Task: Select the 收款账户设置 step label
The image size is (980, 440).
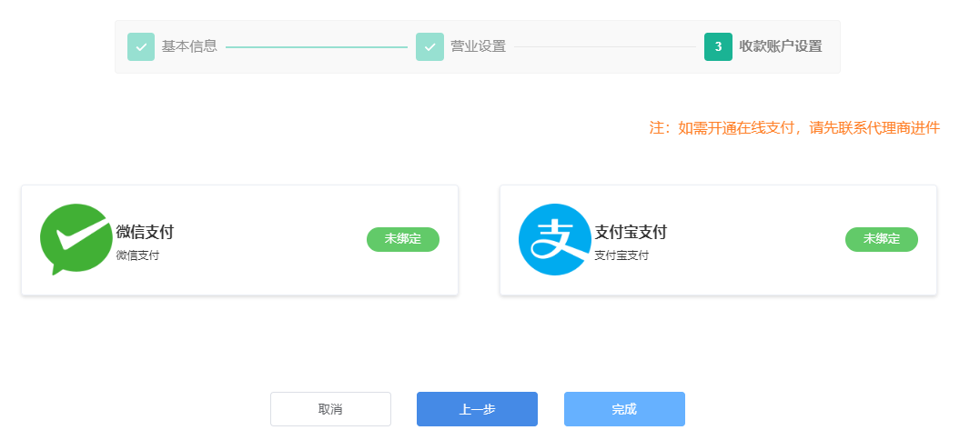Action: coord(780,46)
